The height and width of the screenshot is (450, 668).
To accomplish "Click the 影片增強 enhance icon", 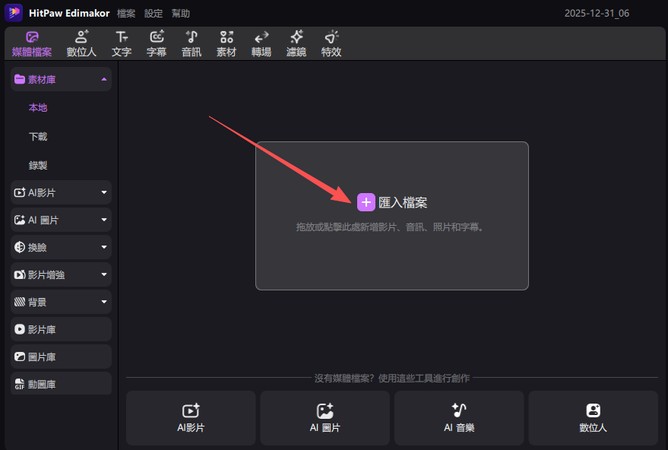I will tap(20, 275).
